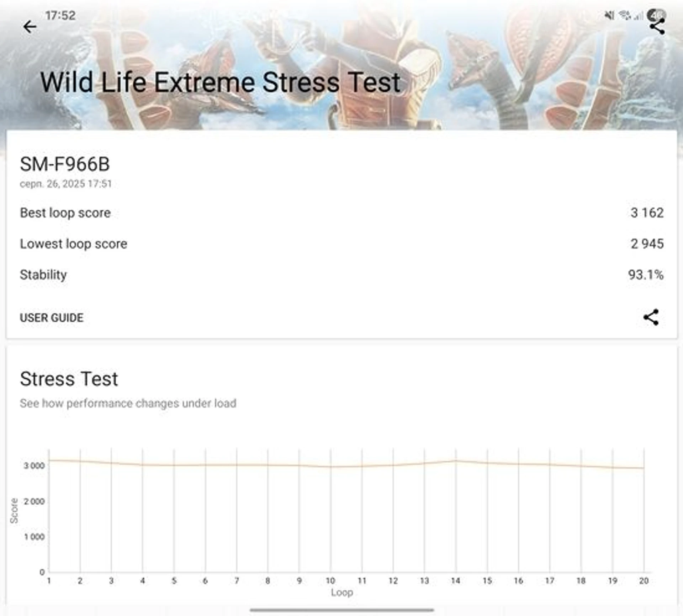Viewport: 683px width, 616px height.
Task: Tap the Lowest loop score value 2 945
Action: coord(647,244)
